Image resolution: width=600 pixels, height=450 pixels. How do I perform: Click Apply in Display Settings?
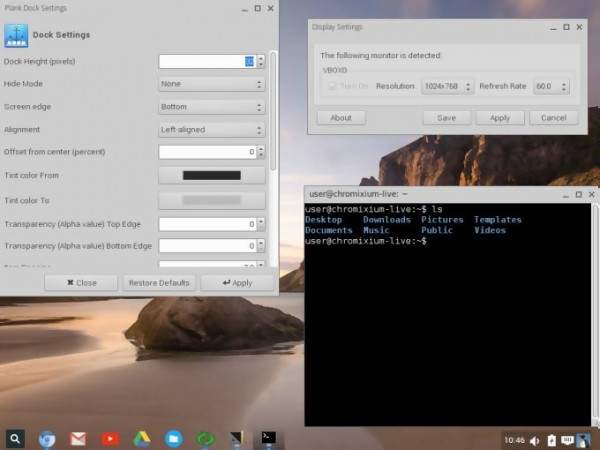pos(500,118)
